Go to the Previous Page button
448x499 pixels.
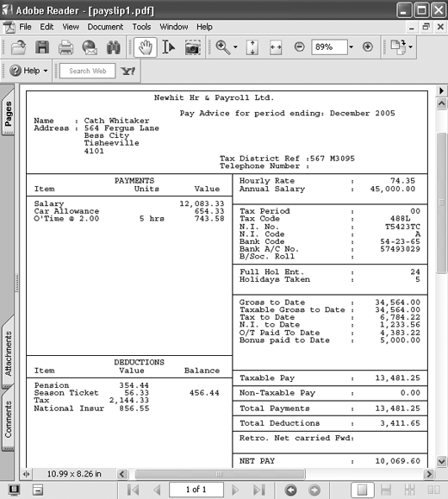[x=157, y=490]
